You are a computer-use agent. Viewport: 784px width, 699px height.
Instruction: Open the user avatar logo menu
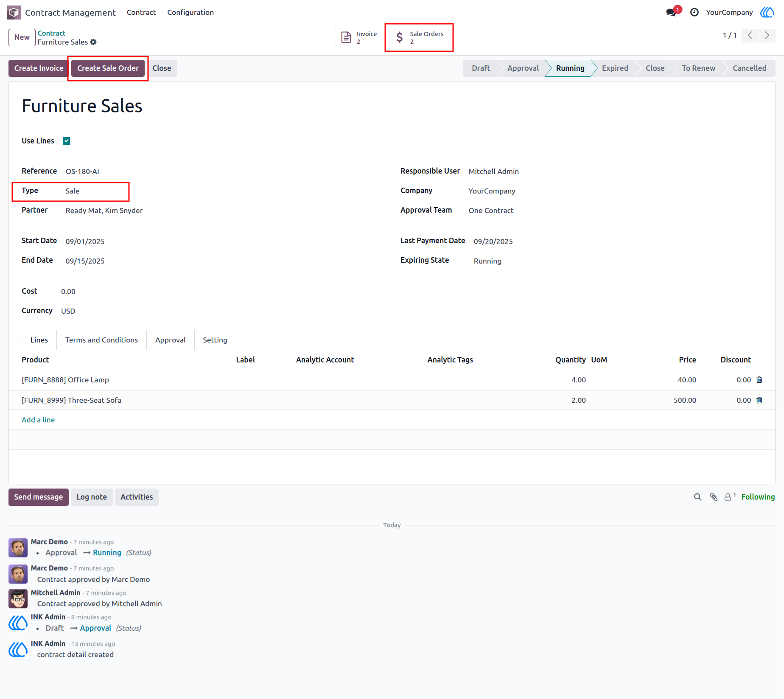click(767, 12)
